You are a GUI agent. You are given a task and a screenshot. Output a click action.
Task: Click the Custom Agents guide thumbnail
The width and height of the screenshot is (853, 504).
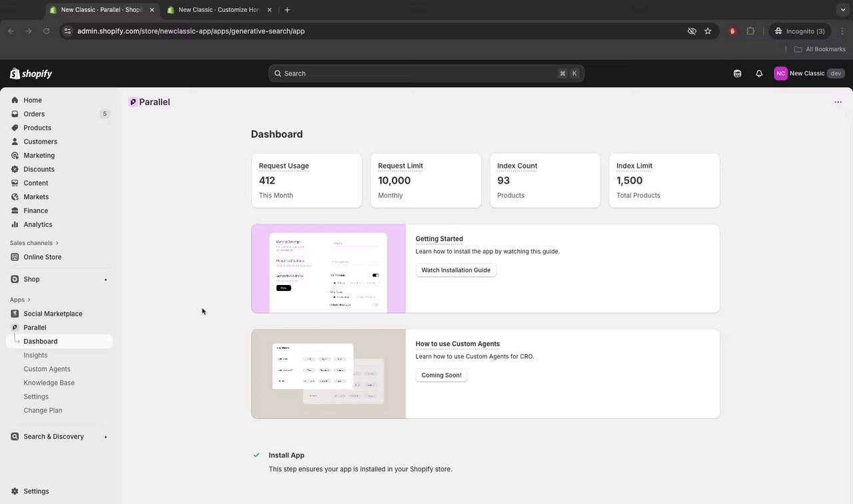pyautogui.click(x=329, y=374)
